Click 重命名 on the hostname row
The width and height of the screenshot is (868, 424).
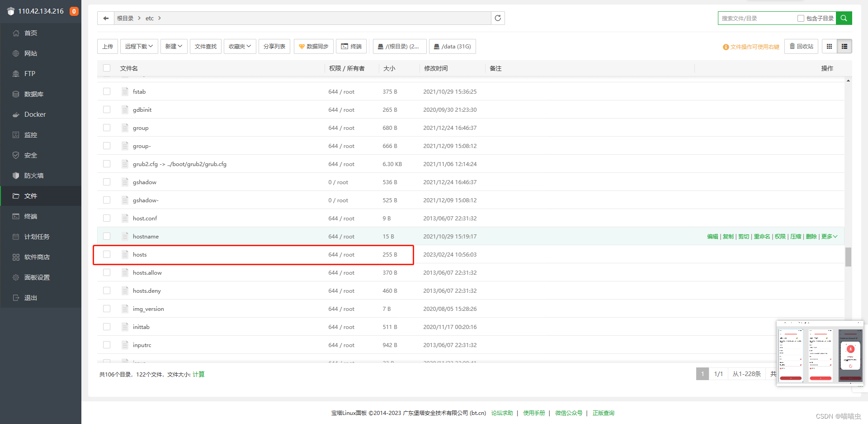(762, 236)
